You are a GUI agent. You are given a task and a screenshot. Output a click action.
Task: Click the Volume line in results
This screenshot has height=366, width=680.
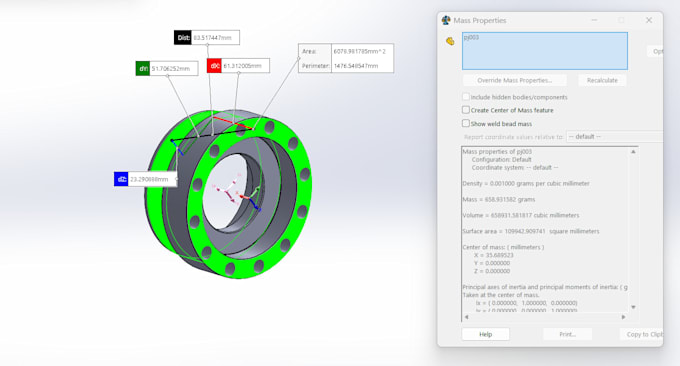[x=521, y=215]
